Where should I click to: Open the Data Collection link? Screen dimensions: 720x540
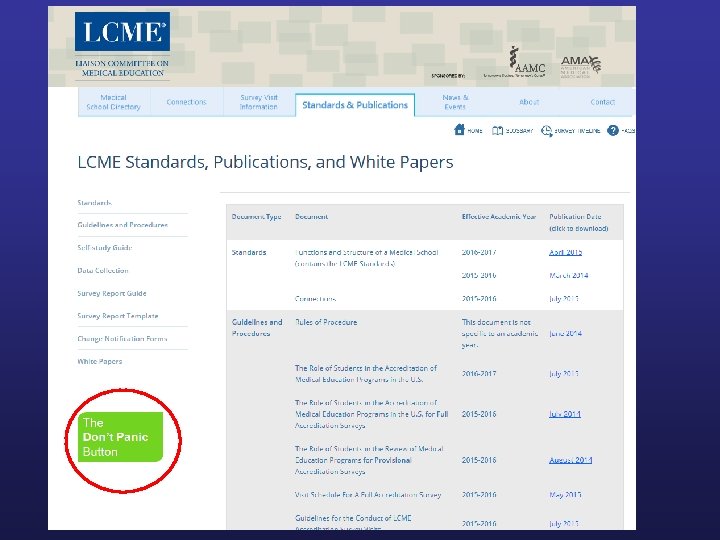click(103, 270)
